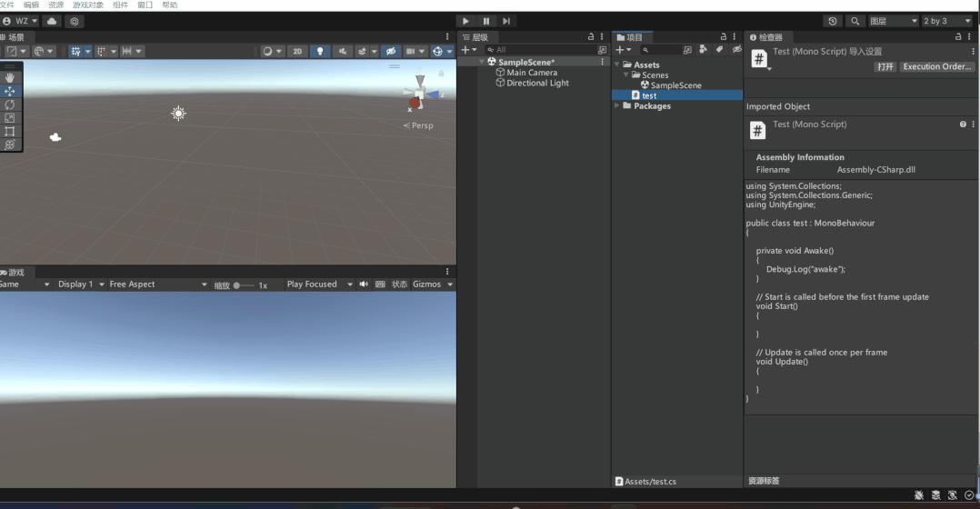980x509 pixels.
Task: Lock the Project panel
Action: click(x=723, y=37)
